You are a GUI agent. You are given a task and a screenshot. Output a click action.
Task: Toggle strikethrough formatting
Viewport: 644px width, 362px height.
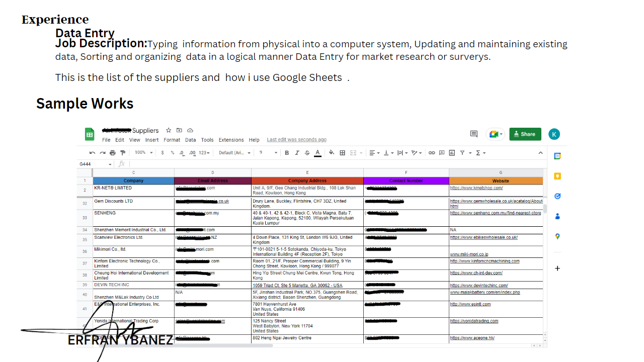click(307, 153)
